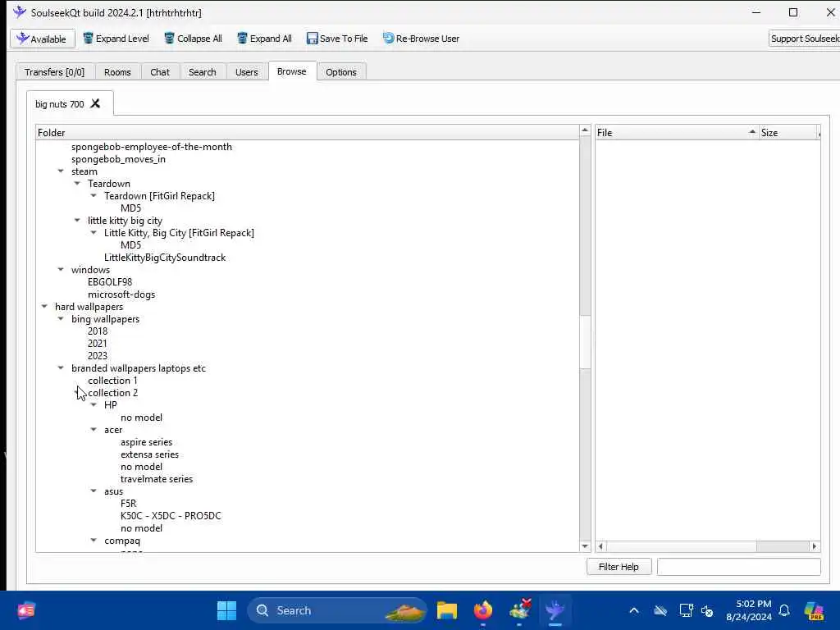Image resolution: width=840 pixels, height=630 pixels.
Task: Open the notifications bell
Action: [x=784, y=610]
